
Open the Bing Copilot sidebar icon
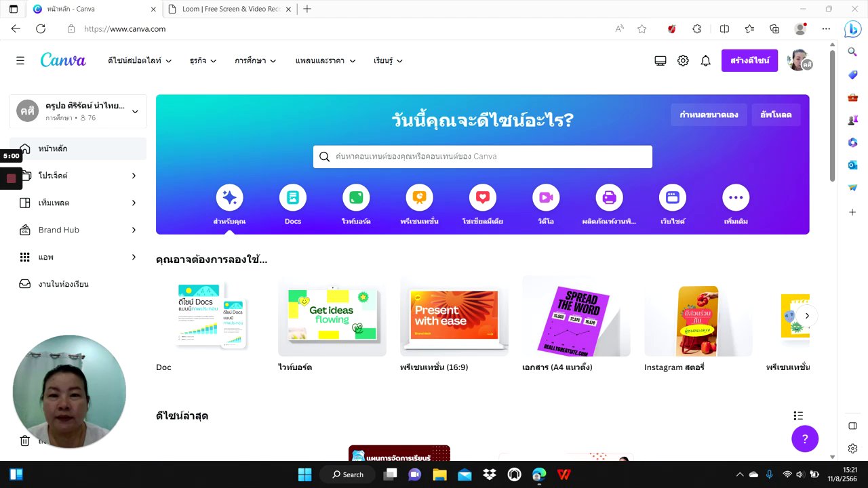852,29
